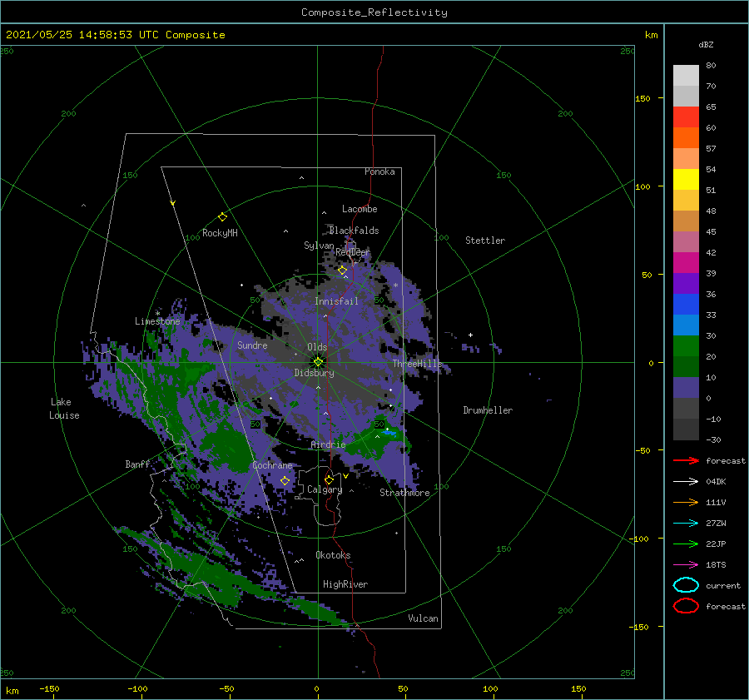749x700 pixels.
Task: Click the yellow diamond marker near RockyMH
Action: click(222, 217)
